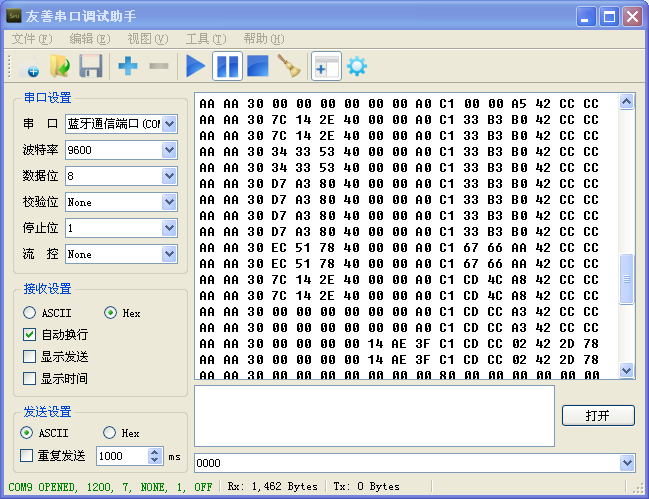The image size is (649, 499).
Task: Minimize the 友善串口调试助手 window
Action: pyautogui.click(x=586, y=17)
